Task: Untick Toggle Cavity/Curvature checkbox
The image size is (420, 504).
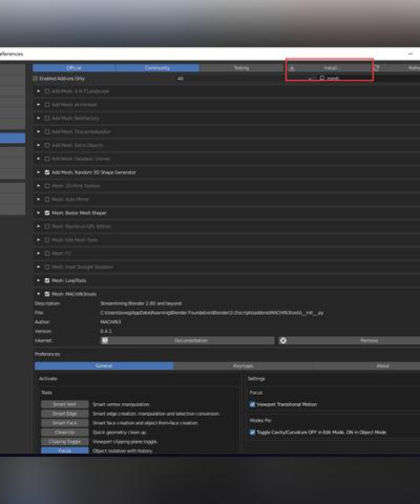Action: click(252, 433)
